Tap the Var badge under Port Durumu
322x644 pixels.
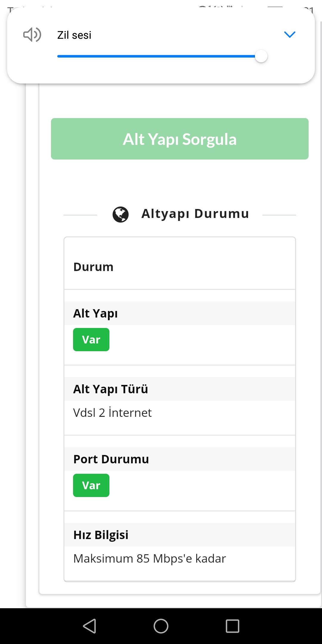[91, 485]
